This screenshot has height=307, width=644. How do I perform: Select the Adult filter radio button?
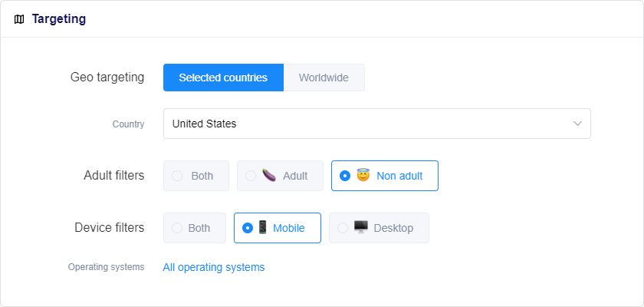point(251,176)
